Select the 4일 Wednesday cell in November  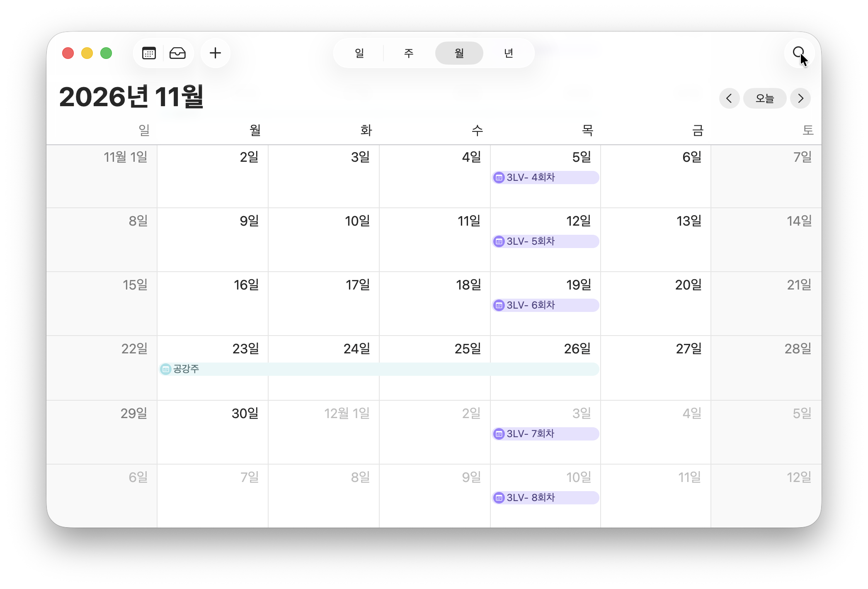click(x=435, y=176)
